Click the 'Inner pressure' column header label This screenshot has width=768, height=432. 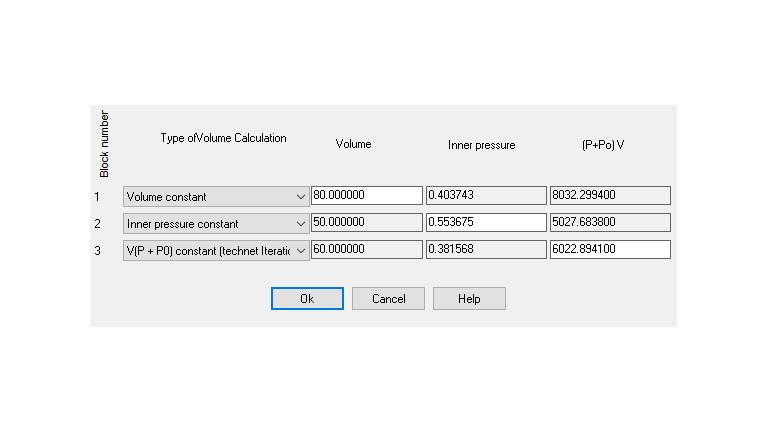point(481,145)
